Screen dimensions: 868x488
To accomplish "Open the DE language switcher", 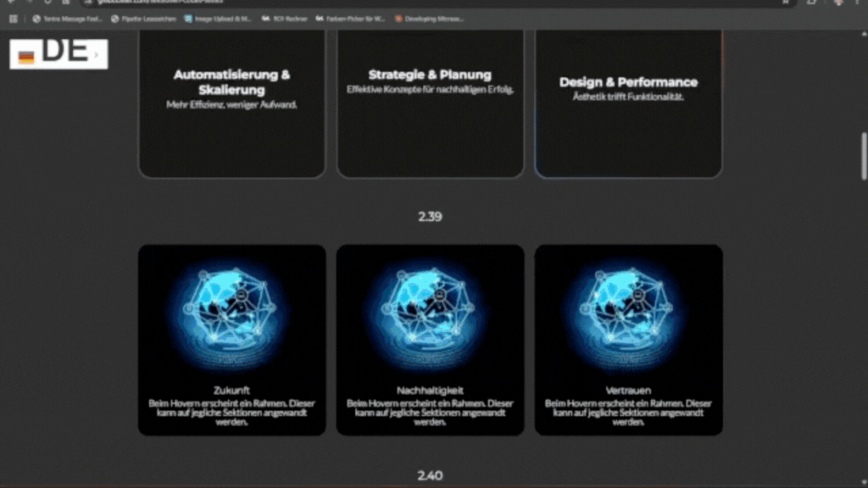I will 58,53.
